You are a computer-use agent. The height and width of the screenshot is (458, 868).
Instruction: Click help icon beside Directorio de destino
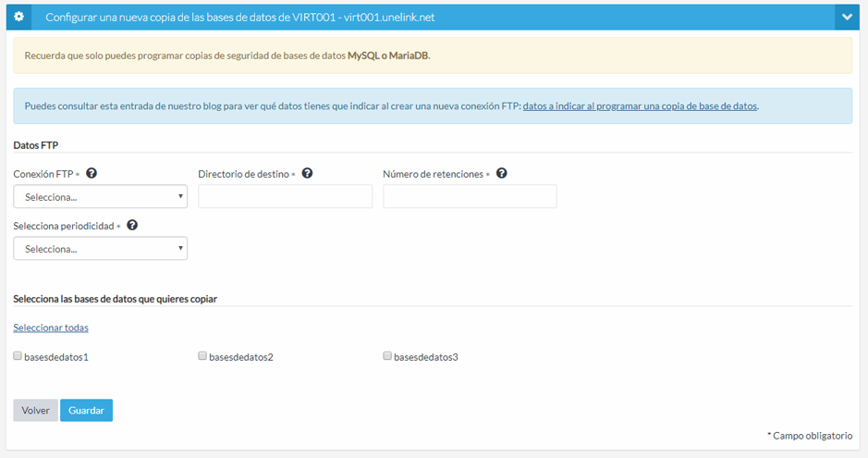tap(307, 173)
